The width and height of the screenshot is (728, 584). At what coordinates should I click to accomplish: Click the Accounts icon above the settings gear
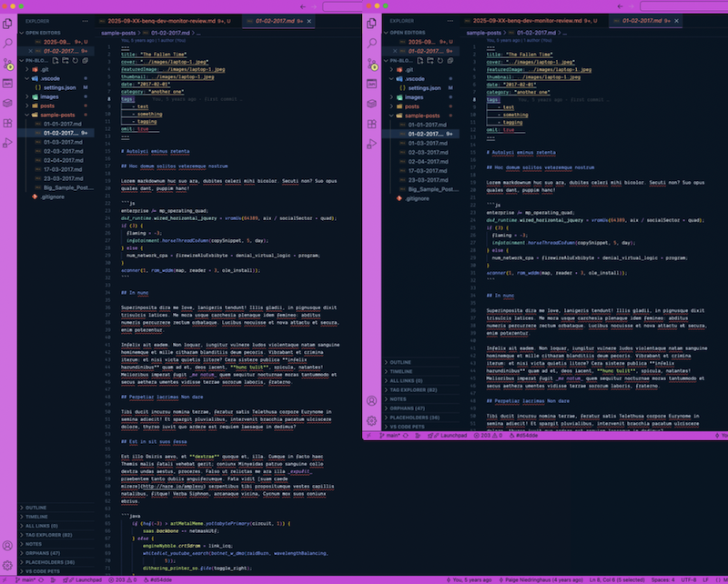[7, 544]
